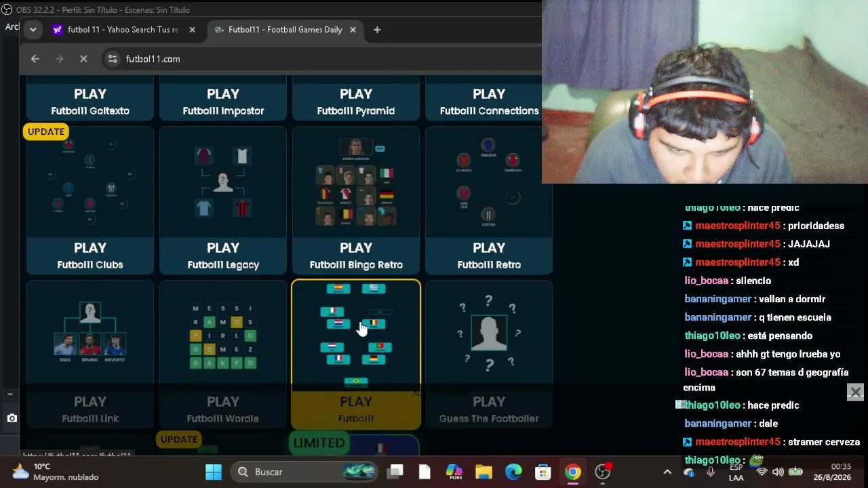This screenshot has height=488, width=868.
Task: Check battery status in system tray
Action: coord(796,472)
